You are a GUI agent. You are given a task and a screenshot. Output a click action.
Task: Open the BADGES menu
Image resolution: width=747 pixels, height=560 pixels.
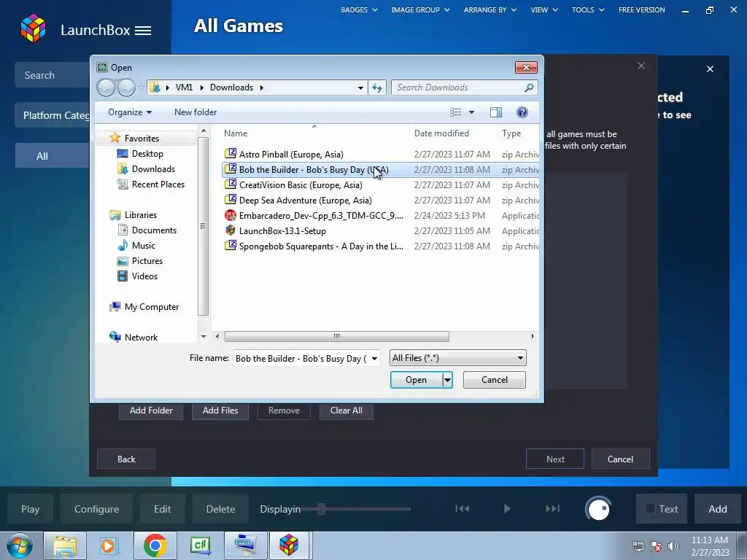(x=359, y=10)
